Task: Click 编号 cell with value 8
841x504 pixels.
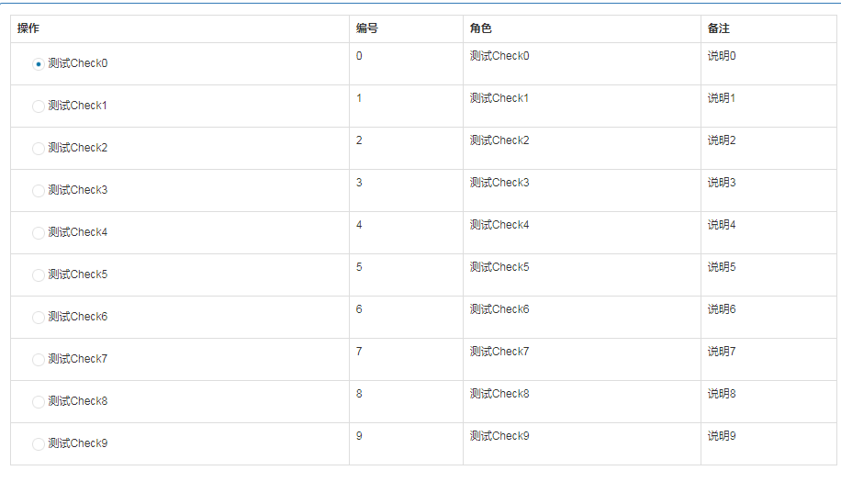Action: tap(406, 401)
